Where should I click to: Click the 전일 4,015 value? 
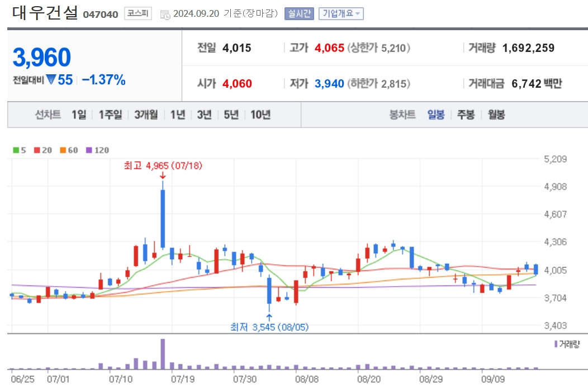click(x=236, y=48)
